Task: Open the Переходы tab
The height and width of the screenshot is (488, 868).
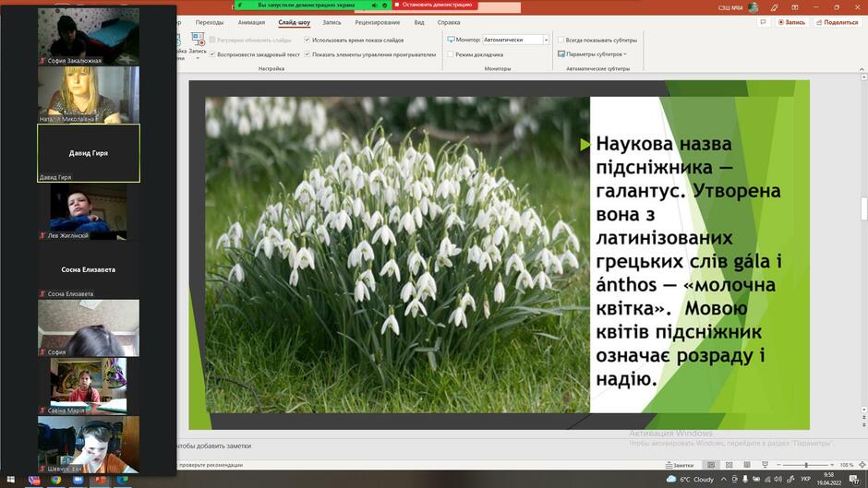Action: click(x=210, y=23)
